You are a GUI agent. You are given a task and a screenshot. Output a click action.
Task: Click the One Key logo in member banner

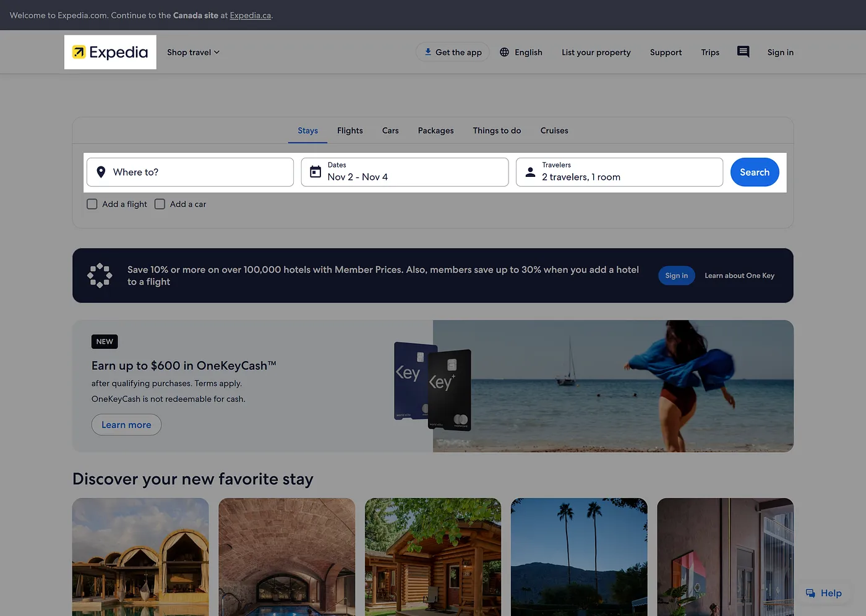[x=100, y=276]
